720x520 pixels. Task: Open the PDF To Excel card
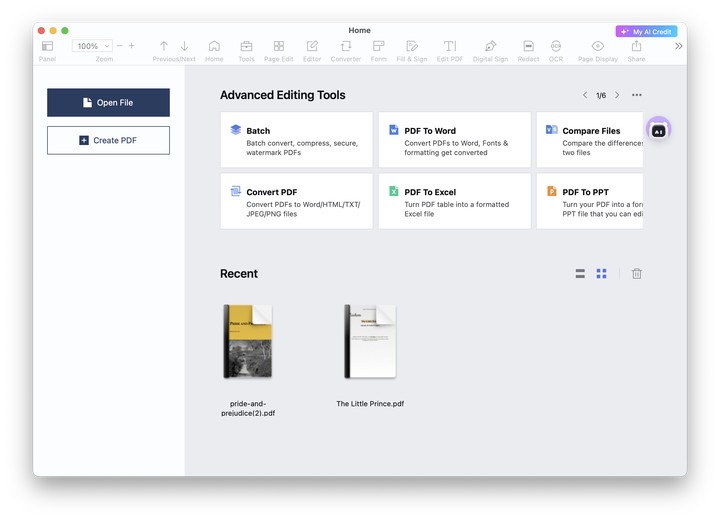[455, 201]
